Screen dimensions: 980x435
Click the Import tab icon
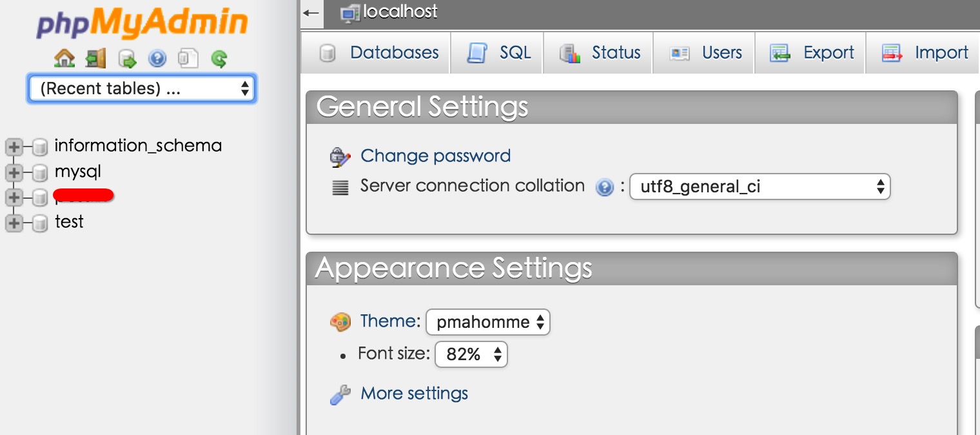[892, 54]
